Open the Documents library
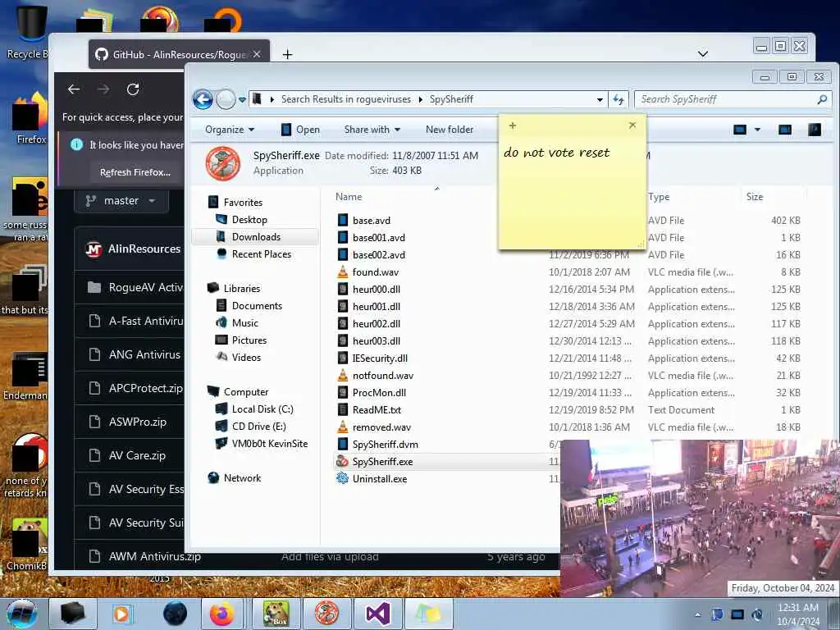 (x=257, y=305)
